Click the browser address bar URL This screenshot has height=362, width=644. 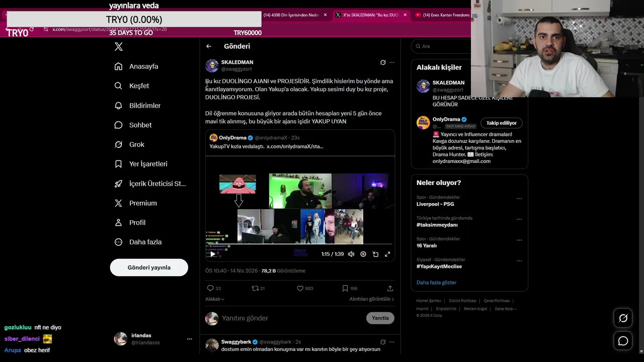coord(110,29)
